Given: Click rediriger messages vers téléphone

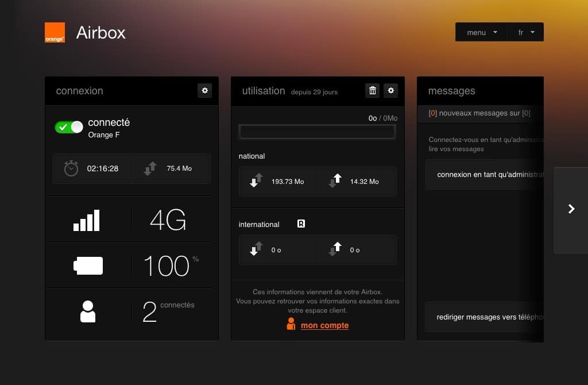Looking at the screenshot, I should pos(488,317).
